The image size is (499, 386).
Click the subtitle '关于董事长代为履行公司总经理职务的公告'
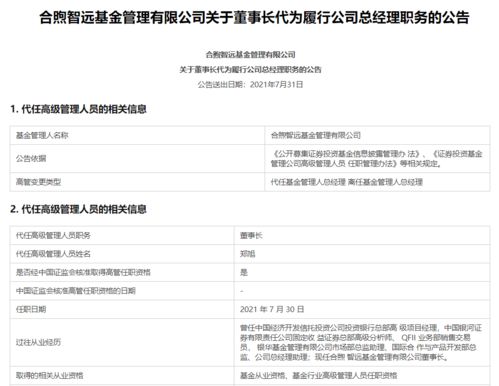250,69
